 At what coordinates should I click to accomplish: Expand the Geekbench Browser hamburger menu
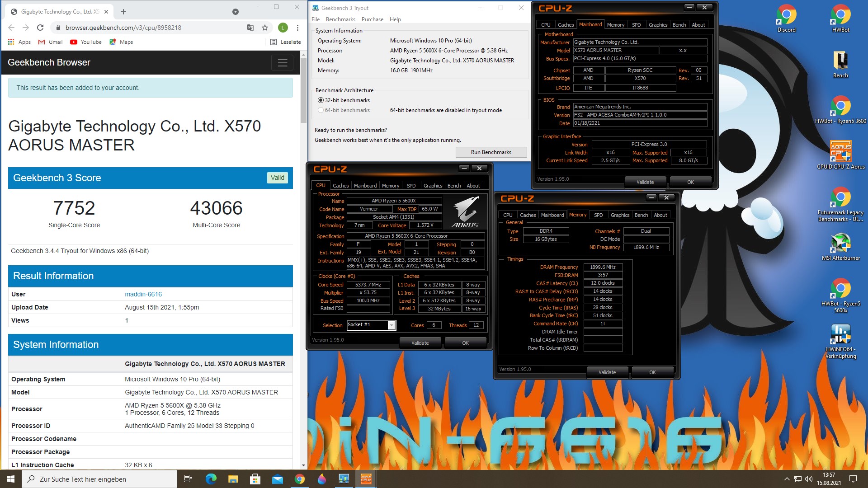[x=283, y=63]
